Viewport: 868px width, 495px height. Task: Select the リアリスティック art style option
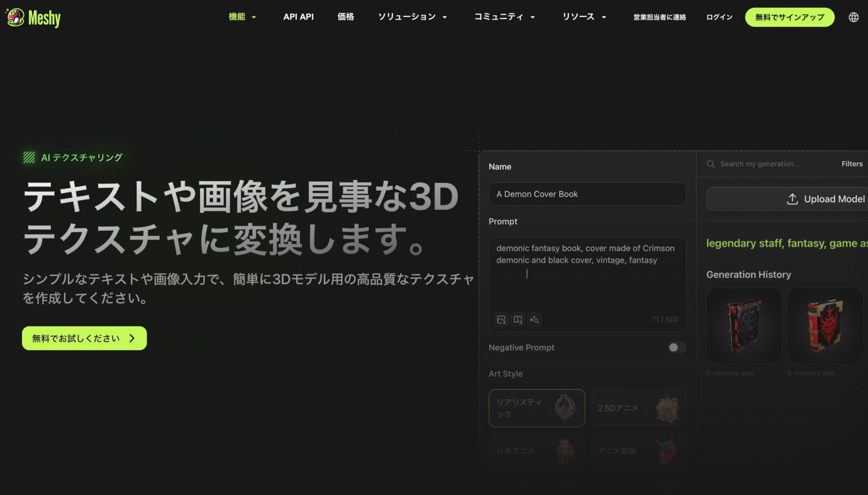[537, 408]
